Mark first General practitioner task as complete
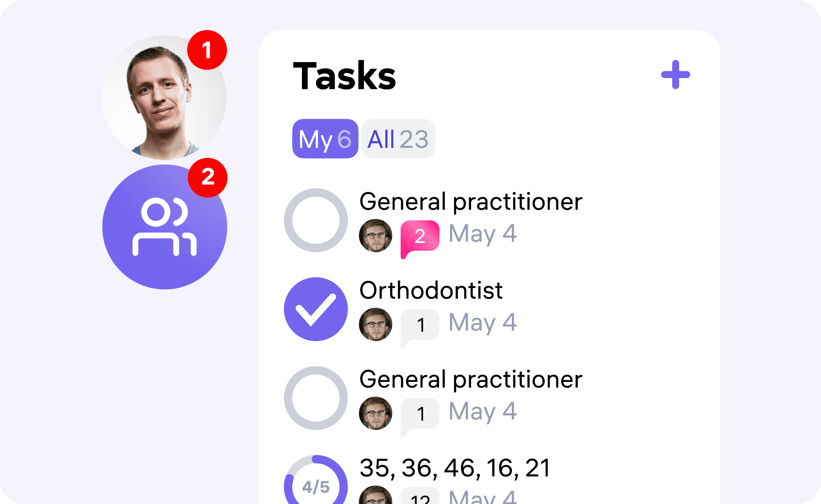The image size is (821, 504). [x=316, y=220]
